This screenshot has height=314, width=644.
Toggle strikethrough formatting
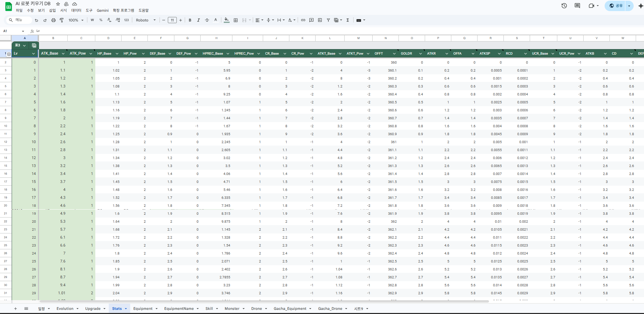[x=207, y=20]
